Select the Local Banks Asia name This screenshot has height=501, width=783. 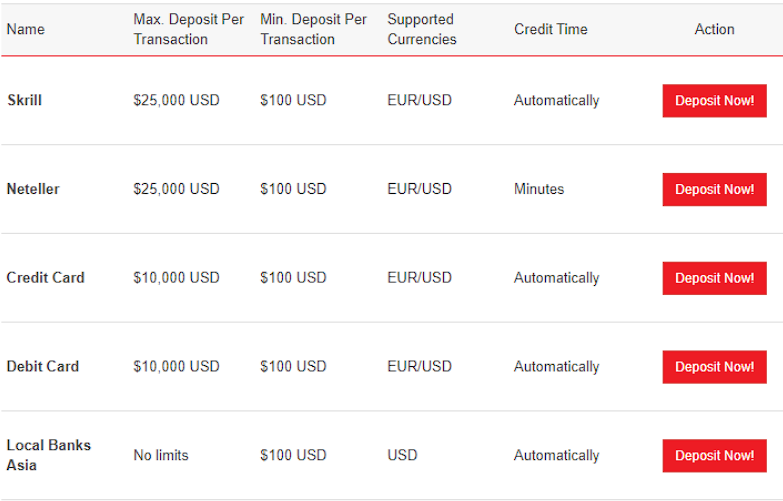coord(48,455)
